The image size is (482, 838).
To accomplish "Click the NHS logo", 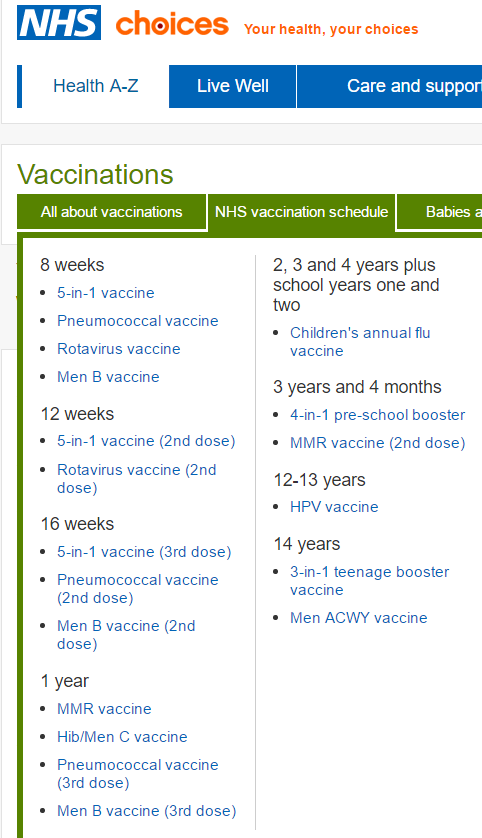I will [59, 23].
